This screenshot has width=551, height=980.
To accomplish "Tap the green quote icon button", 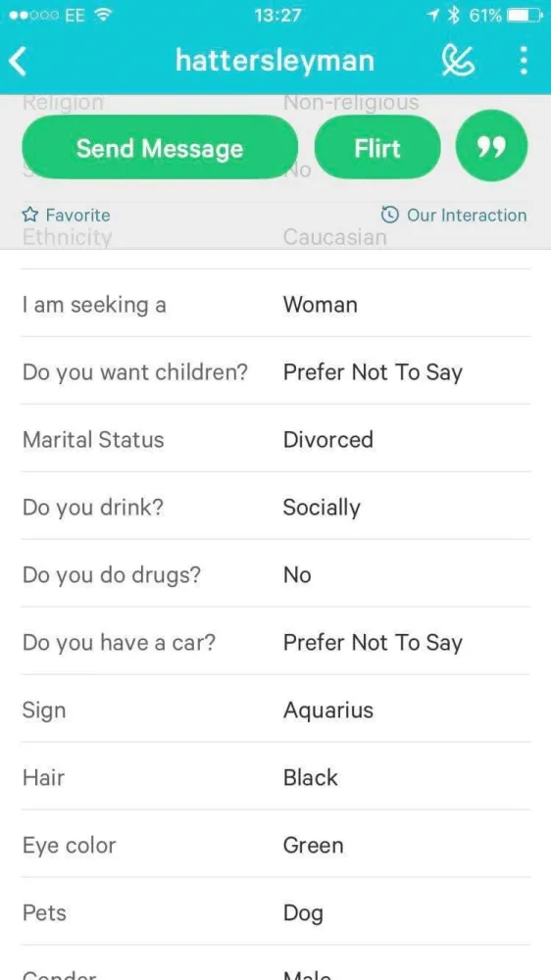I will 491,146.
